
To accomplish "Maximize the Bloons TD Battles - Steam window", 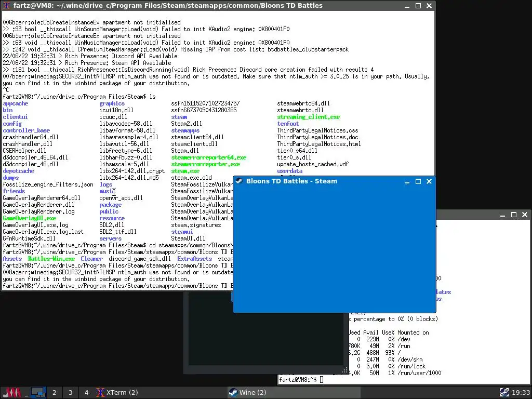I will click(418, 181).
